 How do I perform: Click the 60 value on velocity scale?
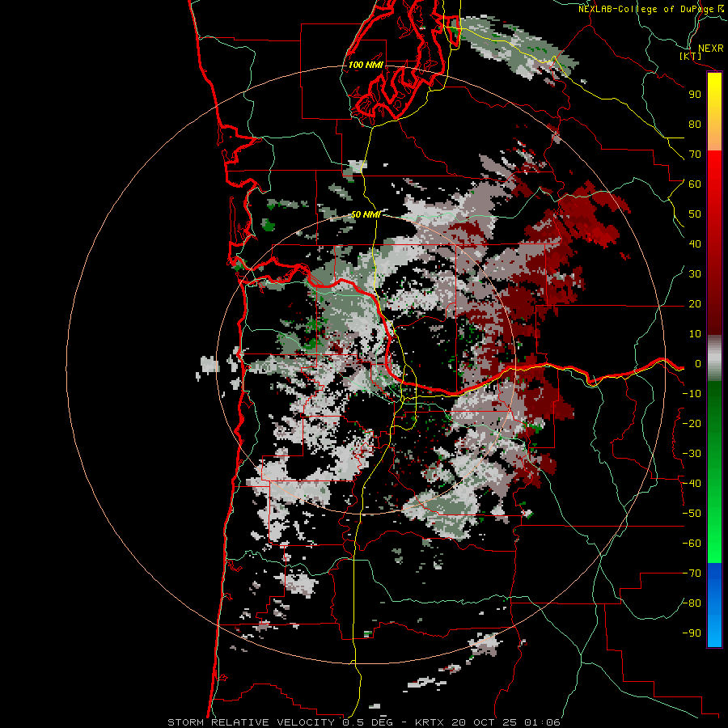[695, 184]
